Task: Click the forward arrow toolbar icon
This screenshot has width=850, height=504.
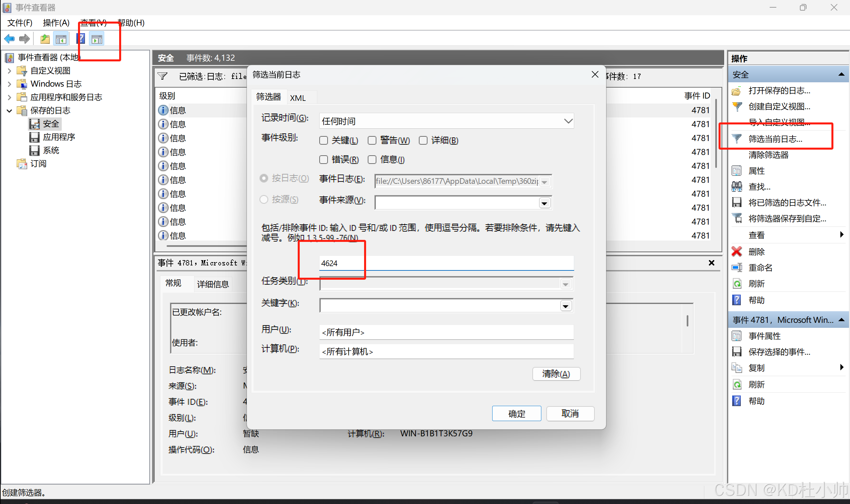Action: [25, 39]
